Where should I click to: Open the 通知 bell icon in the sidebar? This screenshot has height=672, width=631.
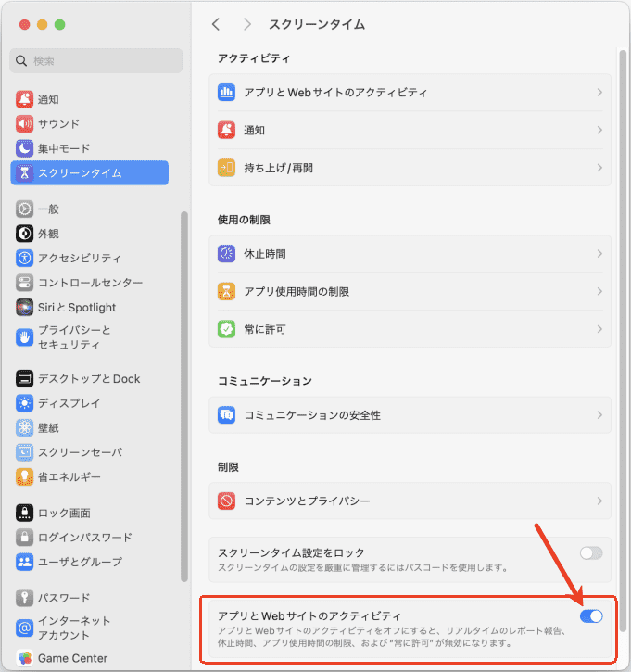click(24, 99)
